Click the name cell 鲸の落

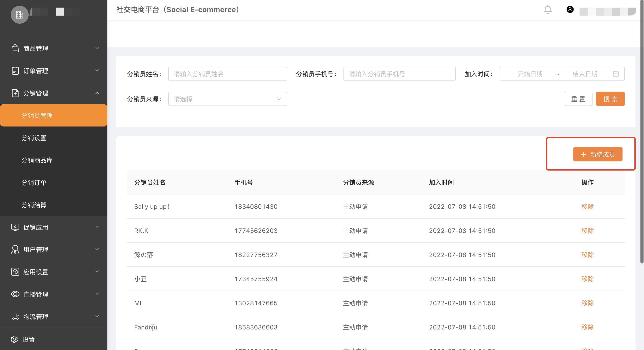(143, 255)
